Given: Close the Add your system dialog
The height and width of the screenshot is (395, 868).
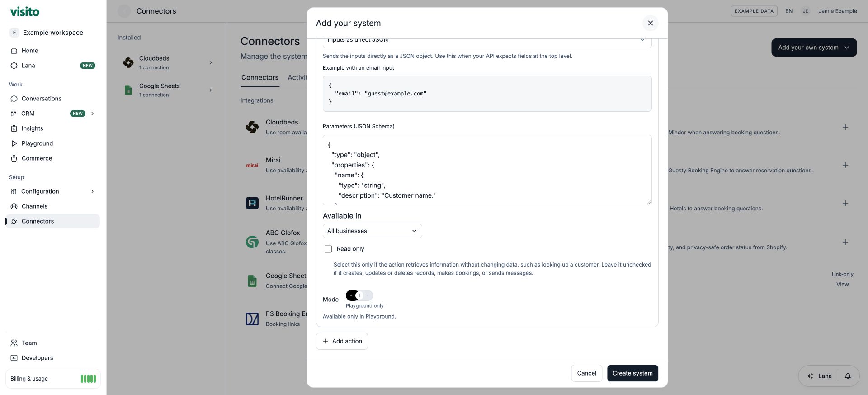Looking at the screenshot, I should pos(650,23).
